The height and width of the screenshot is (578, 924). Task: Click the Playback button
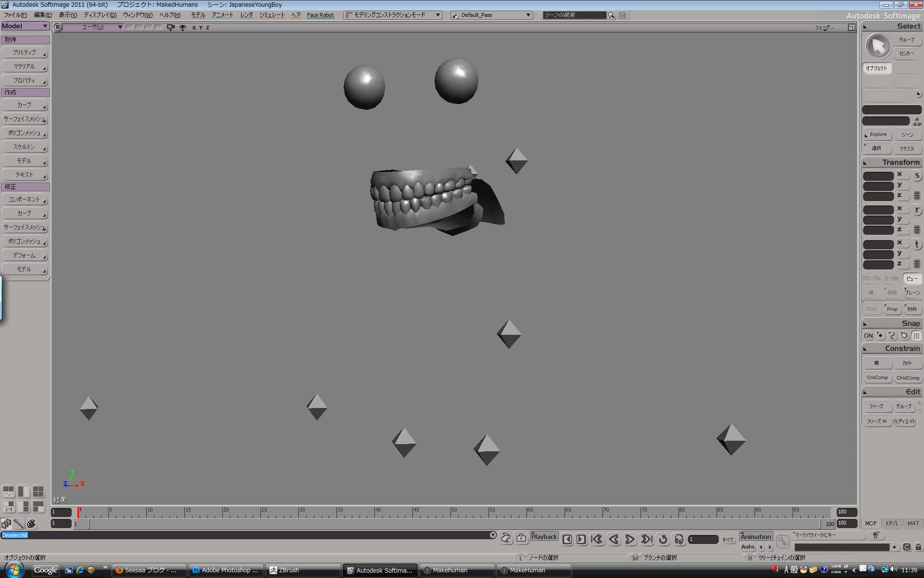click(544, 536)
